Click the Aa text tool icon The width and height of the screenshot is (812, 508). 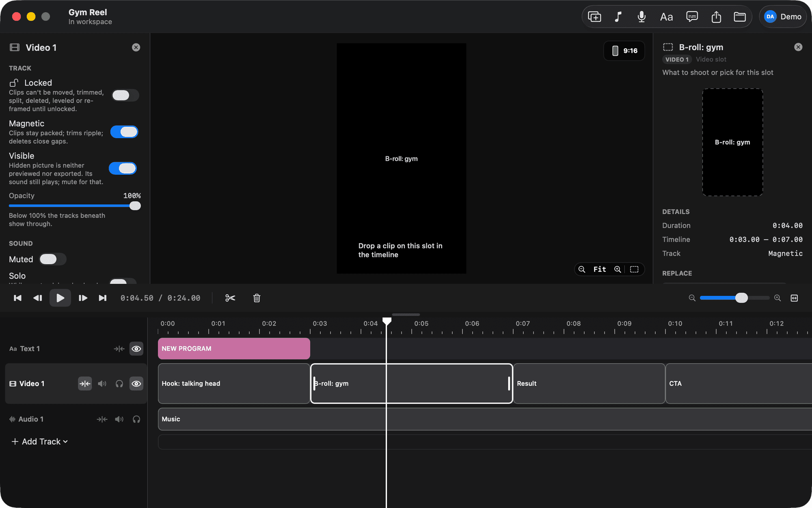[x=666, y=17]
